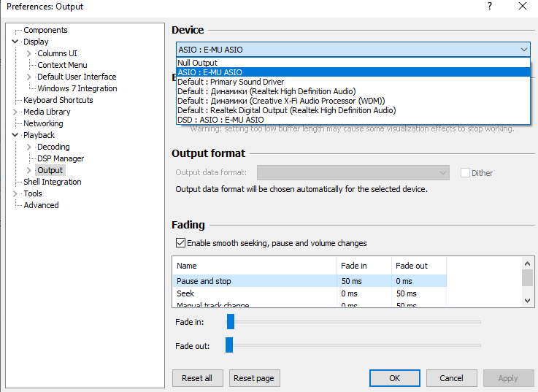This screenshot has width=538, height=392.
Task: Select Null Output from device list
Action: pos(197,63)
